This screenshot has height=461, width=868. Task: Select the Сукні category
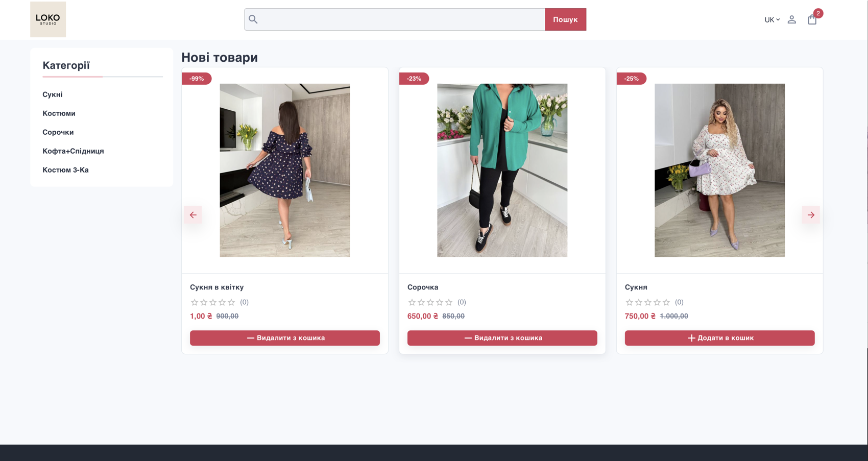53,94
